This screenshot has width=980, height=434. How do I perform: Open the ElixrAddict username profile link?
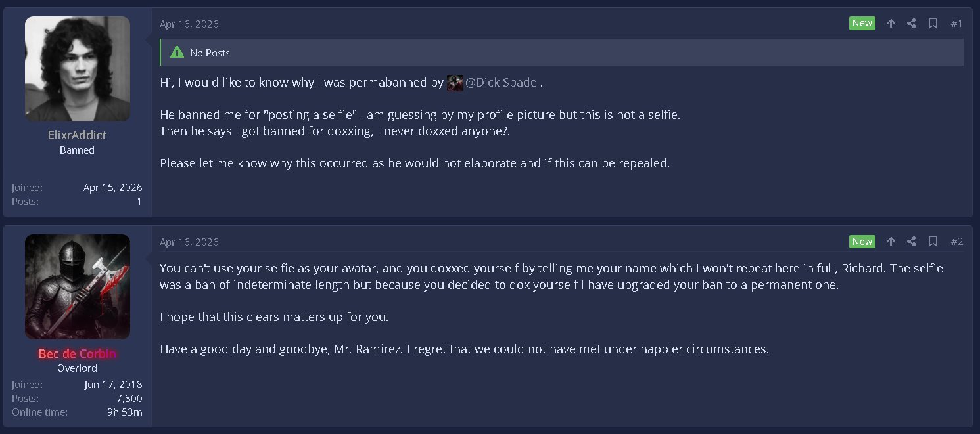[77, 135]
